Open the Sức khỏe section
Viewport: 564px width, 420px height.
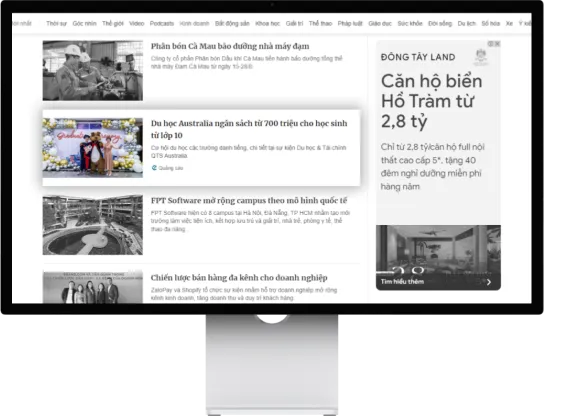click(410, 24)
